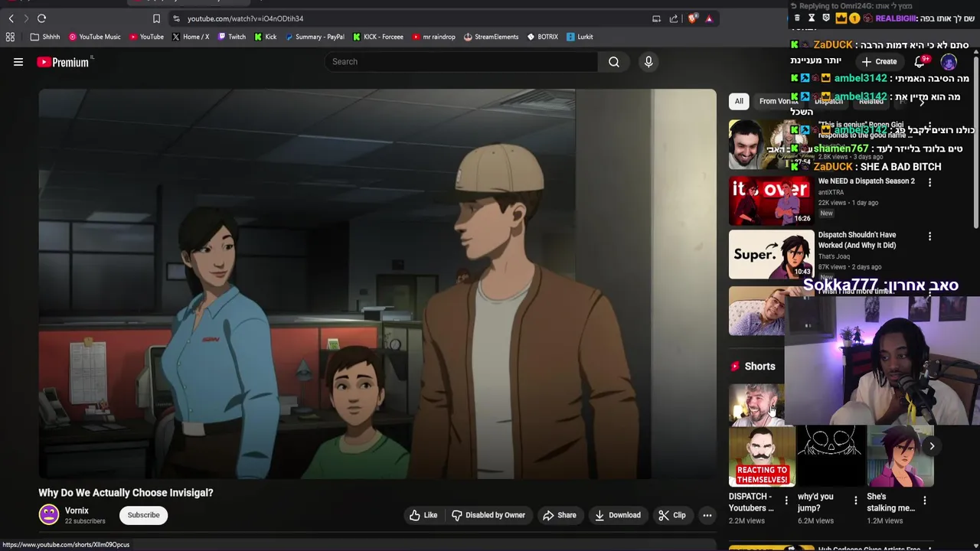Open the site settings icon beside the URL
This screenshot has height=551, width=980.
176,18
